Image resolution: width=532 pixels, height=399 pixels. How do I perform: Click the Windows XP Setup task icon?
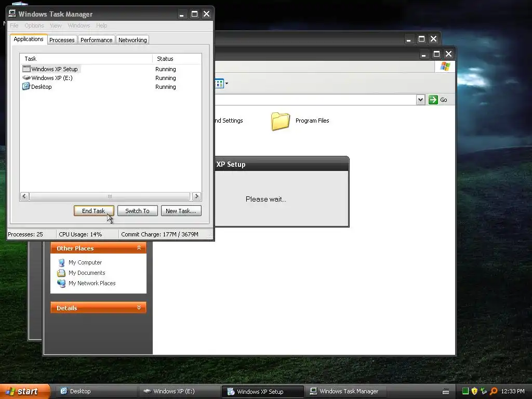click(x=26, y=69)
